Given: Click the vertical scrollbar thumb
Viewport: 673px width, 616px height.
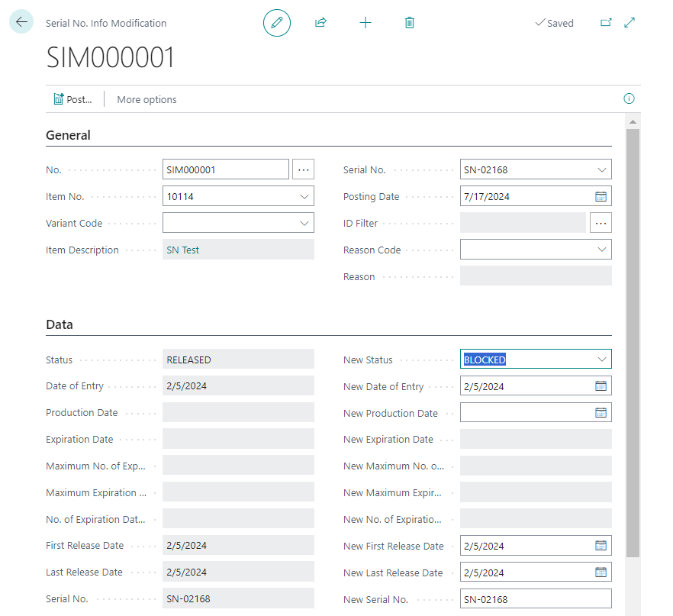Looking at the screenshot, I should point(633,343).
